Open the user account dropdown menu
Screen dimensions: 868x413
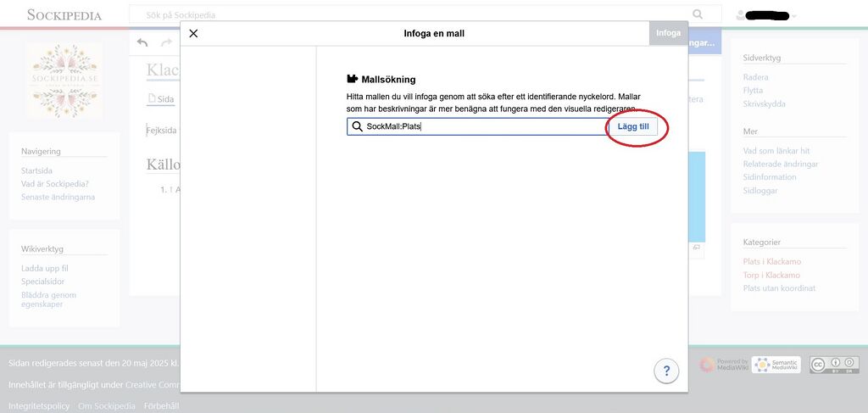766,15
